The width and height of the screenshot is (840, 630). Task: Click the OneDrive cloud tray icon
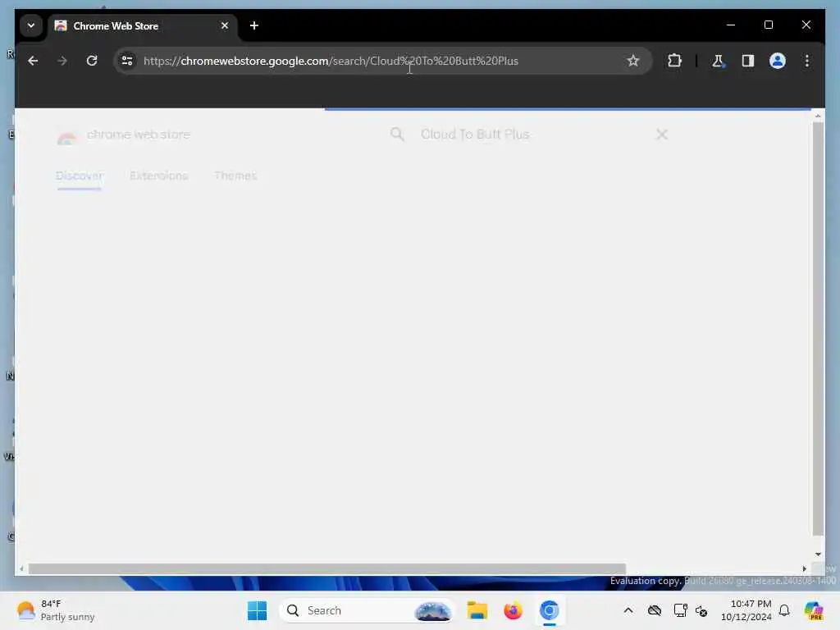(x=654, y=610)
